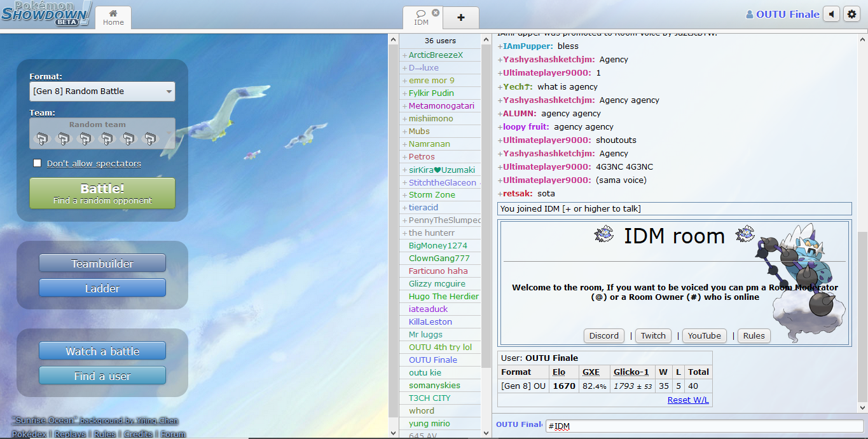This screenshot has width=868, height=439.
Task: Click the Reset W/L link
Action: (x=688, y=400)
